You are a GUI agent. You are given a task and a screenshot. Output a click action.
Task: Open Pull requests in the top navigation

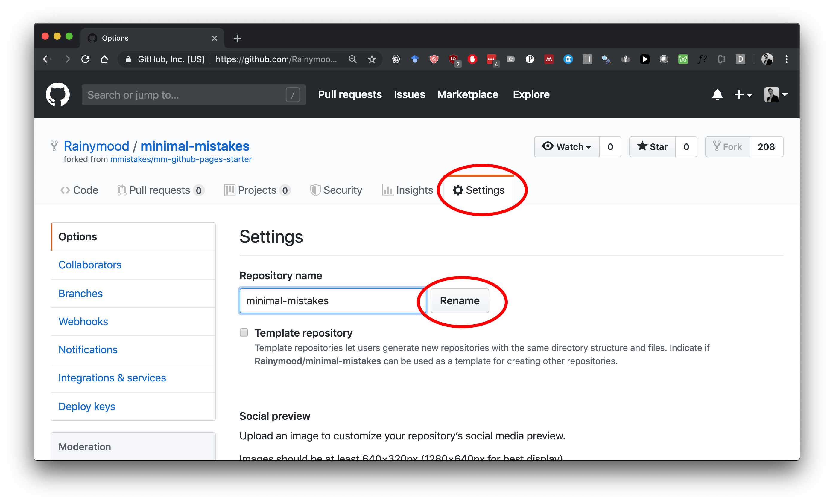click(x=349, y=94)
